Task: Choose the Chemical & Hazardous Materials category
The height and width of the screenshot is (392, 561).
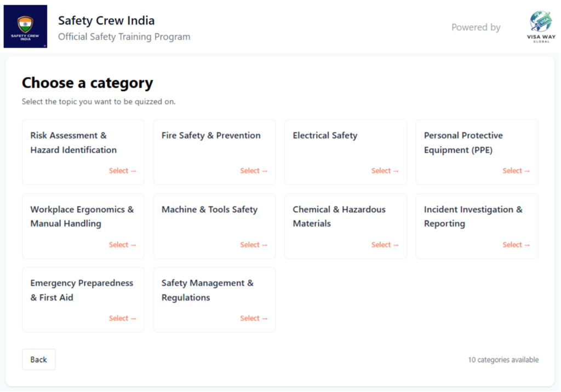Action: (345, 226)
